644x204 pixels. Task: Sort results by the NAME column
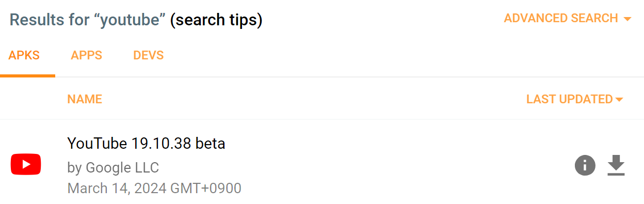[85, 99]
